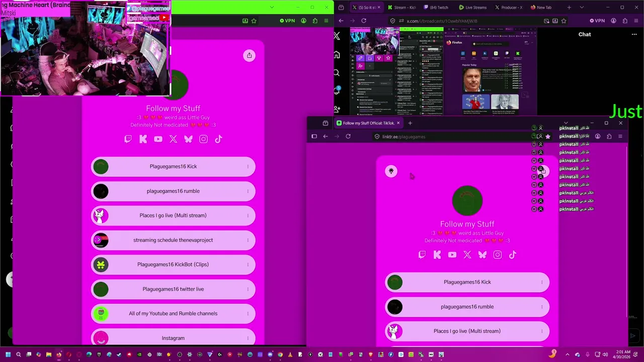
Task: Open TikTok icon in linktr.ee front window
Action: pos(513,255)
